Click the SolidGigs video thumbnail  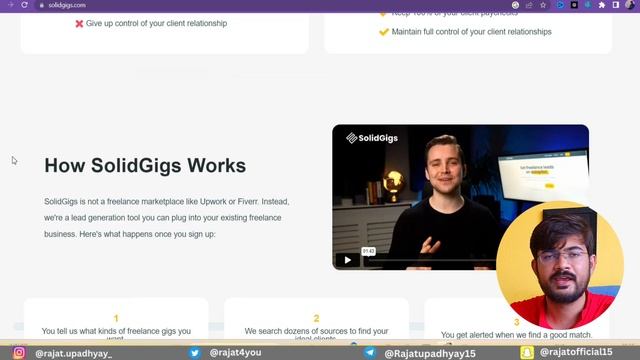[460, 197]
